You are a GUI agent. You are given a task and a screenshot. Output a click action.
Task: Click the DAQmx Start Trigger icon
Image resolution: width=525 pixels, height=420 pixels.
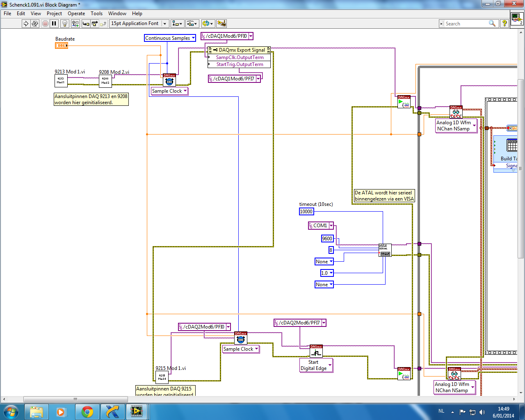click(316, 351)
